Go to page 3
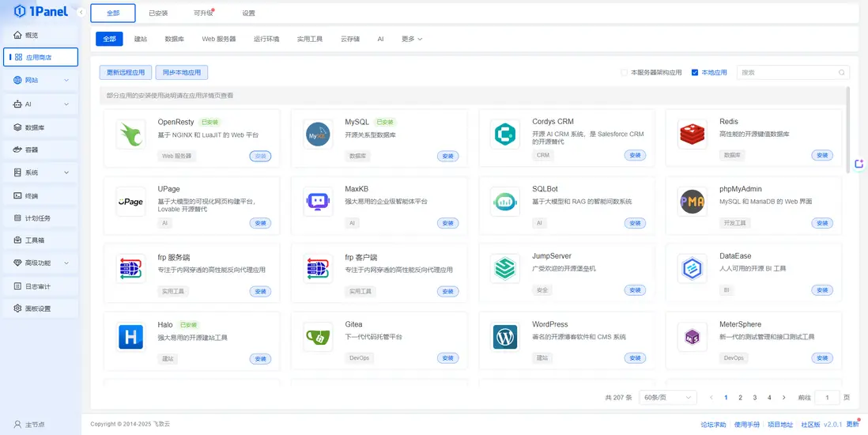 pos(754,397)
